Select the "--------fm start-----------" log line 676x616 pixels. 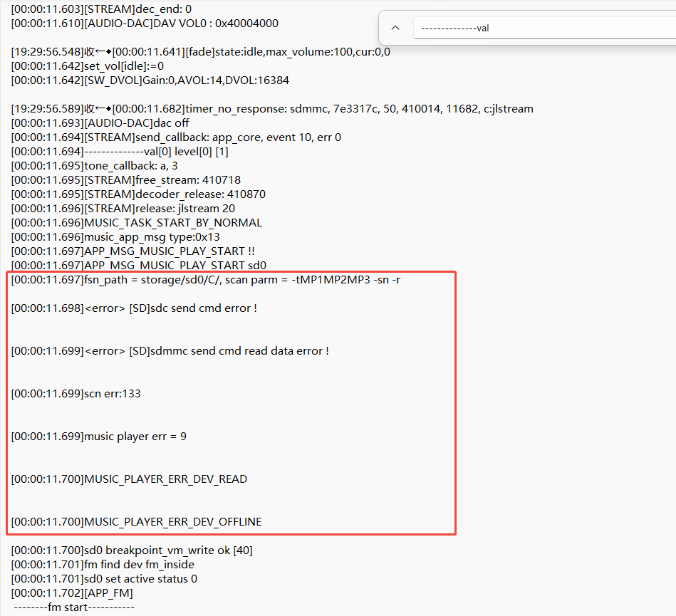[x=74, y=607]
